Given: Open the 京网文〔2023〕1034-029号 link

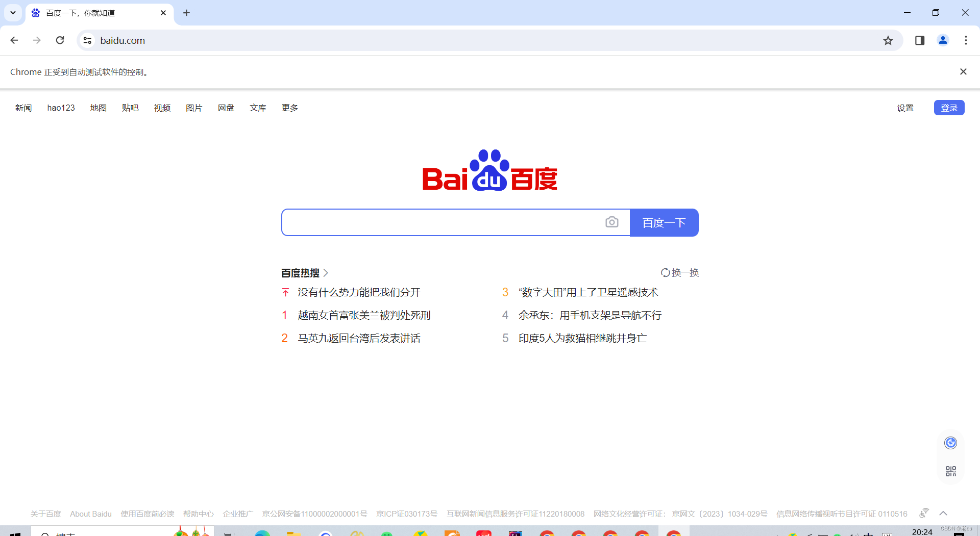Looking at the screenshot, I should point(720,514).
